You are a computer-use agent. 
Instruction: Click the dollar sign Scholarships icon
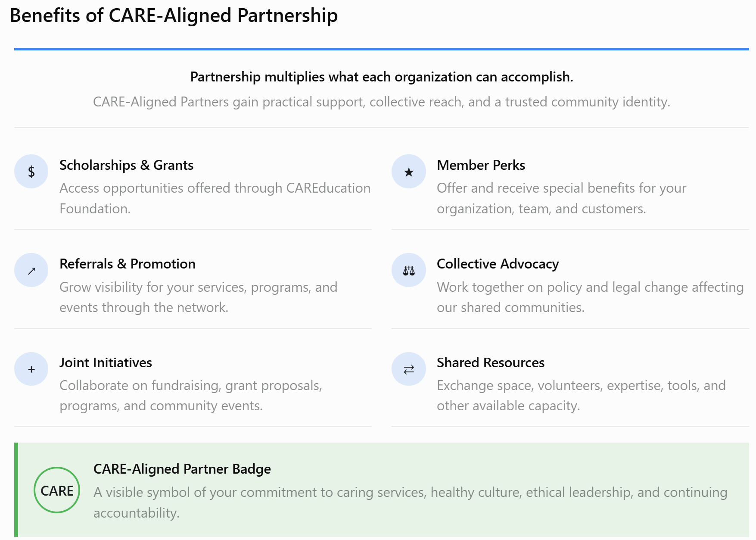tap(31, 172)
